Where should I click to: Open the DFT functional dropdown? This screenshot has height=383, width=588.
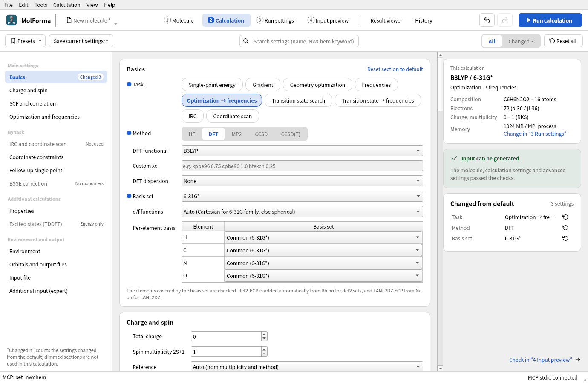point(302,151)
